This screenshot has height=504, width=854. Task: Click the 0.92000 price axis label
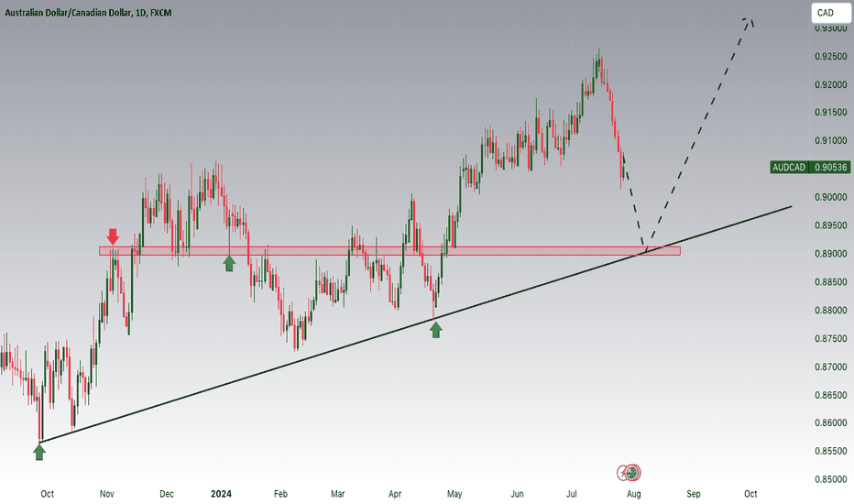(x=830, y=85)
